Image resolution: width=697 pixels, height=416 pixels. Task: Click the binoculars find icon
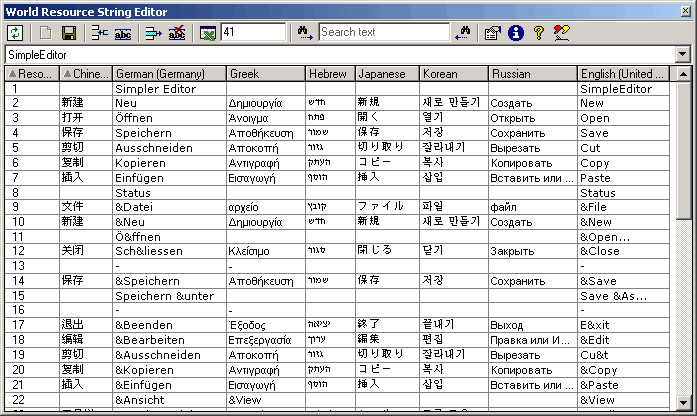click(x=305, y=32)
